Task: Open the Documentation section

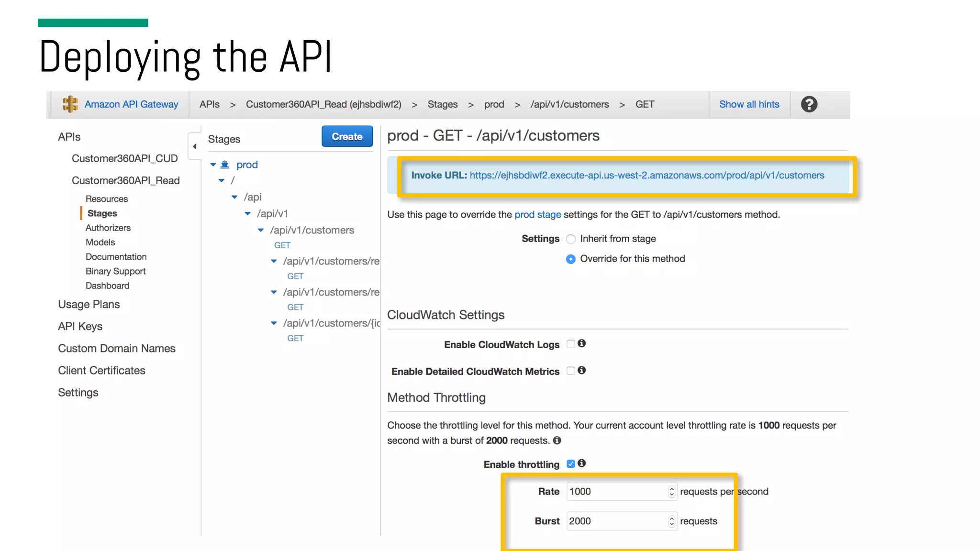Action: [116, 257]
